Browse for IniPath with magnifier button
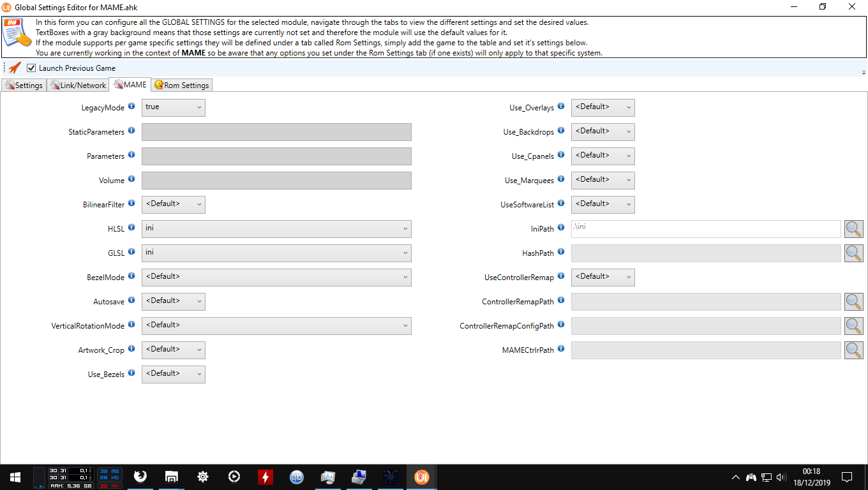Viewport: 868px width, 490px height. click(854, 229)
